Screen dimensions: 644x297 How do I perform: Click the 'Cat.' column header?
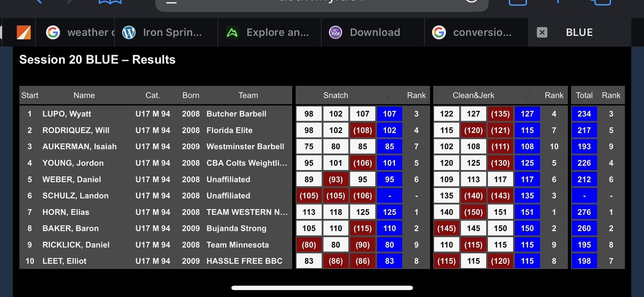[x=153, y=95]
